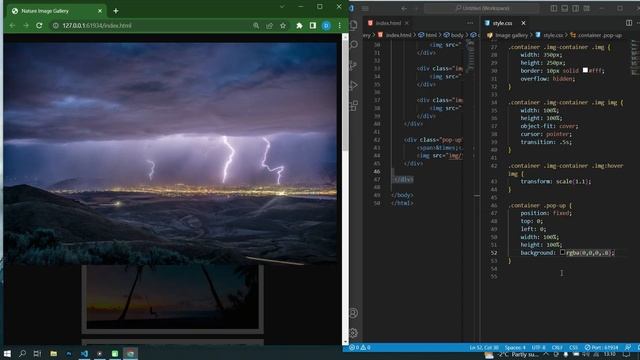Click Chrome forward navigation arrow

pyautogui.click(x=26, y=25)
